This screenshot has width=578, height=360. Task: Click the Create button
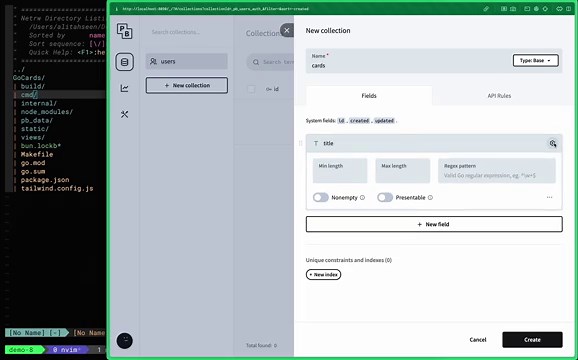(x=532, y=340)
